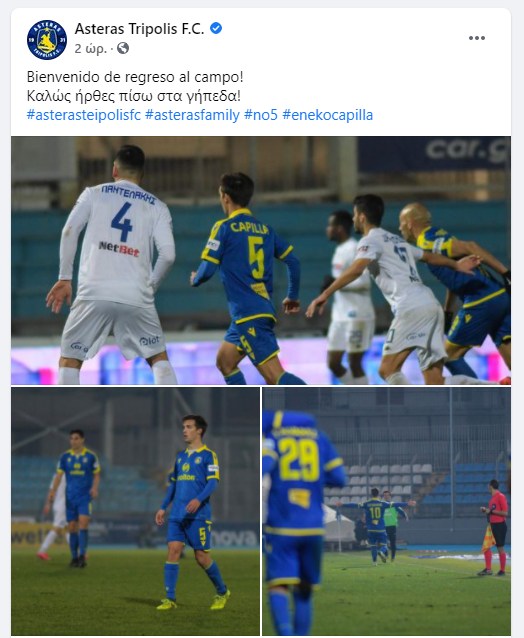Open the Asteras Tripolis F.C. page name
Image resolution: width=524 pixels, height=638 pixels.
point(140,29)
